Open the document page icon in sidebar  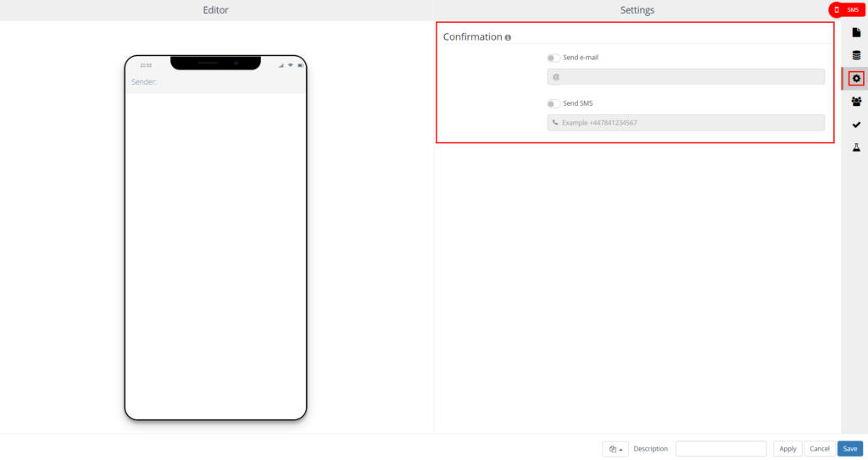coord(856,33)
